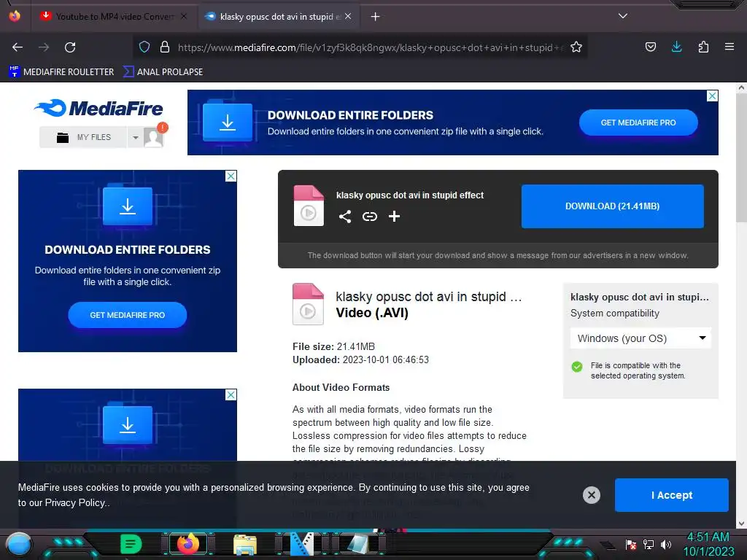Open the Save to Pocket icon
The width and height of the screenshot is (747, 560).
(650, 47)
